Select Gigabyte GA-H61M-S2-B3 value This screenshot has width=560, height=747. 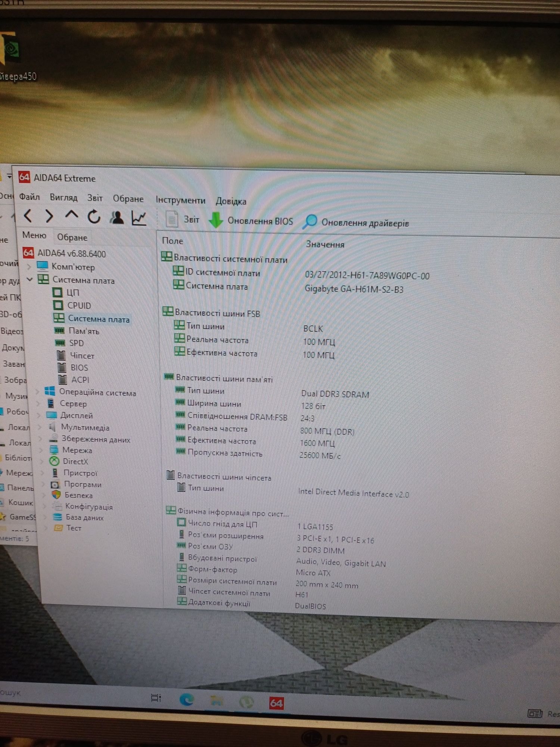click(354, 289)
